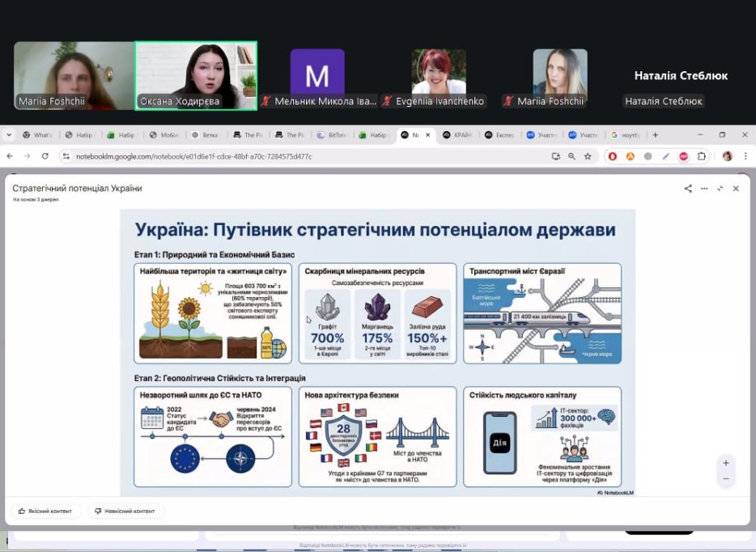
Task: Switch to the Експе tab
Action: click(500, 135)
